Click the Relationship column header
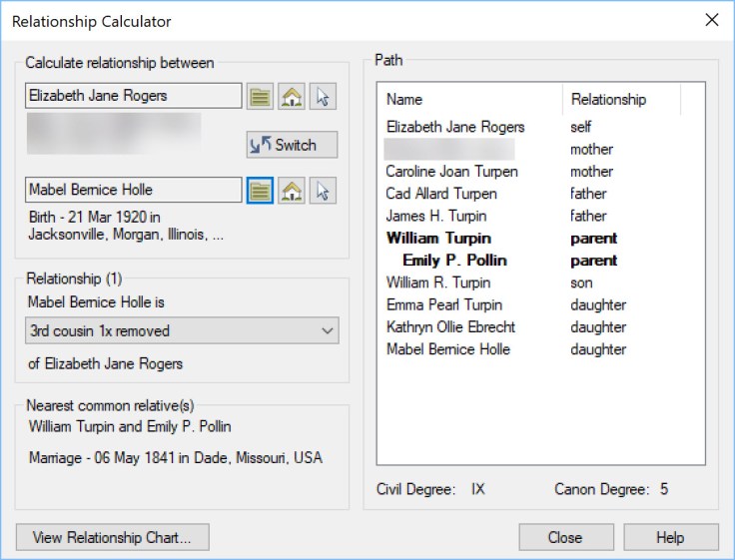This screenshot has height=560, width=735. pos(621,100)
